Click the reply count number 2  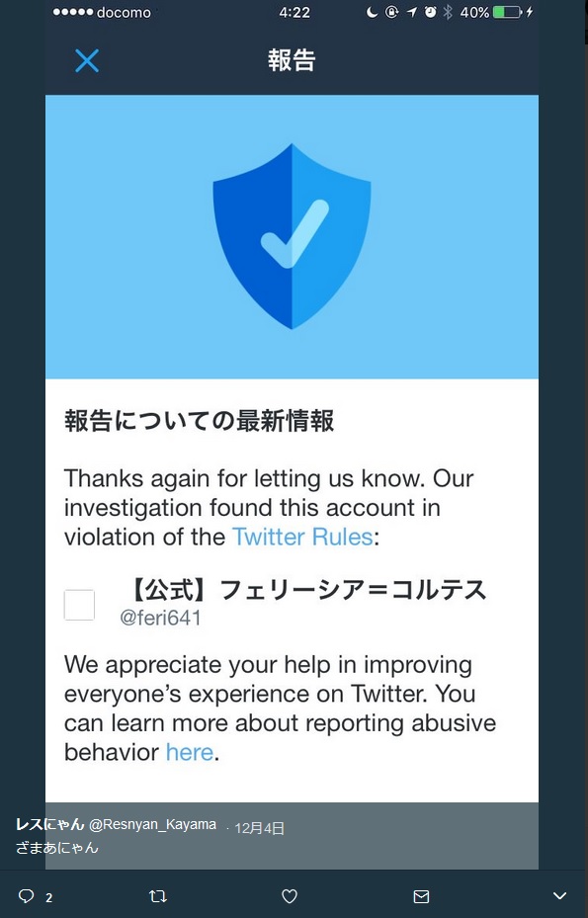pyautogui.click(x=49, y=897)
